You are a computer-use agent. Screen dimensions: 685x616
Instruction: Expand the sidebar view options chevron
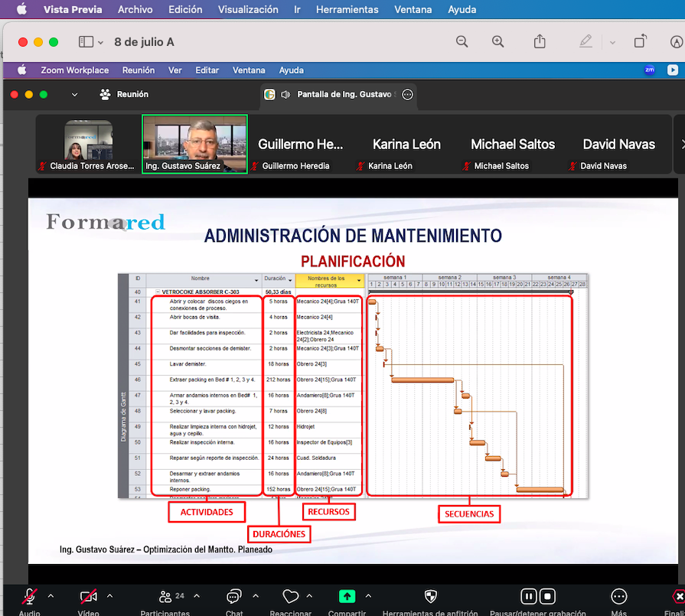click(100, 42)
